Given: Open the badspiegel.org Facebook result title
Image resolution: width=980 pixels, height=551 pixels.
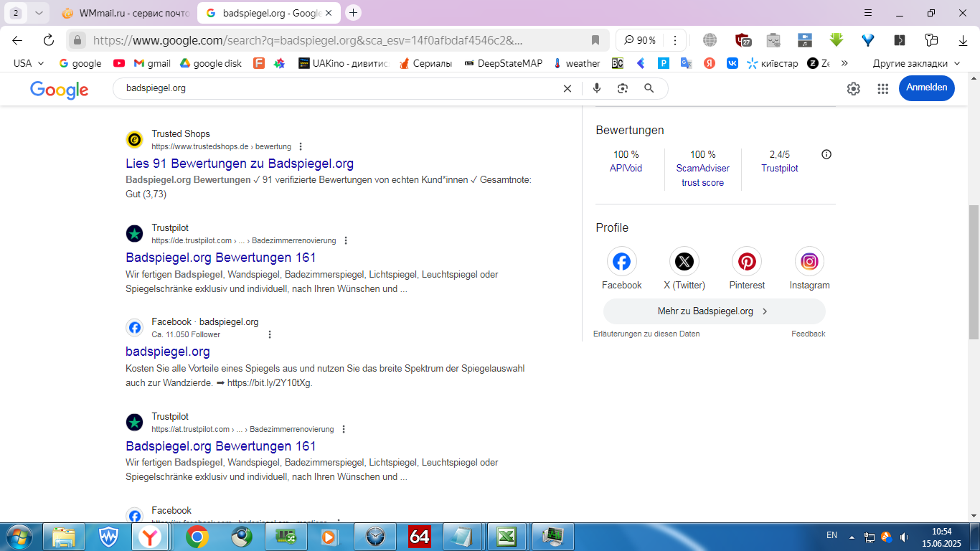Looking at the screenshot, I should (x=168, y=352).
